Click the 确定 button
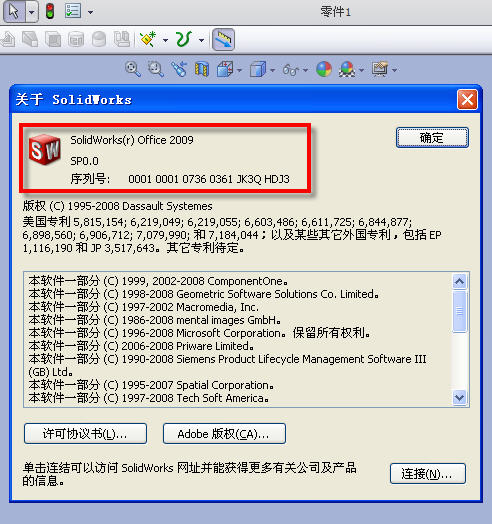The image size is (492, 524). pyautogui.click(x=432, y=137)
